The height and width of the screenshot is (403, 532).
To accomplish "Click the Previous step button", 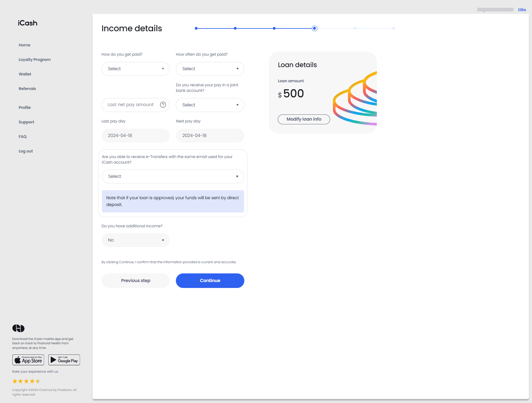I will click(135, 281).
